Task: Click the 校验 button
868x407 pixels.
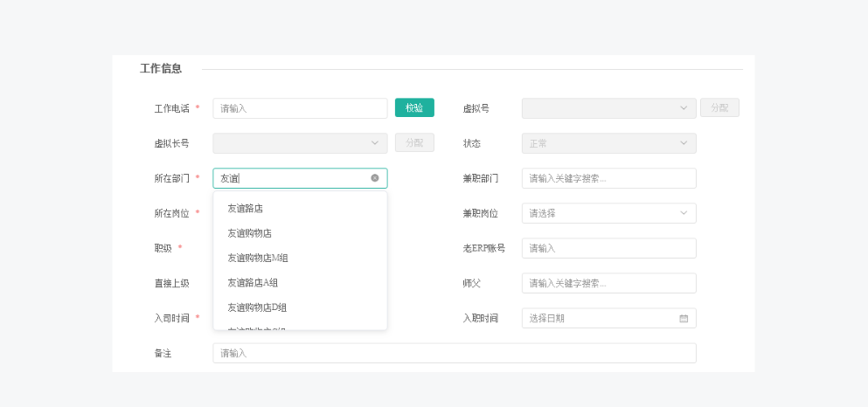Action: pos(414,107)
